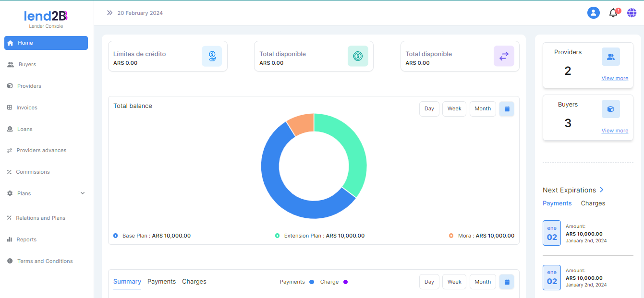
Task: Click the Límites de crédito money icon
Action: coord(212,56)
